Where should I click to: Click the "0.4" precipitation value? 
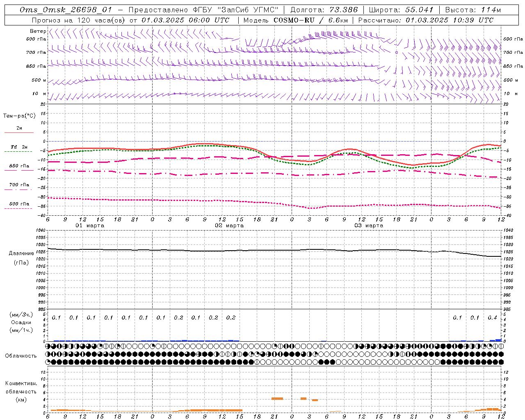[492, 318]
